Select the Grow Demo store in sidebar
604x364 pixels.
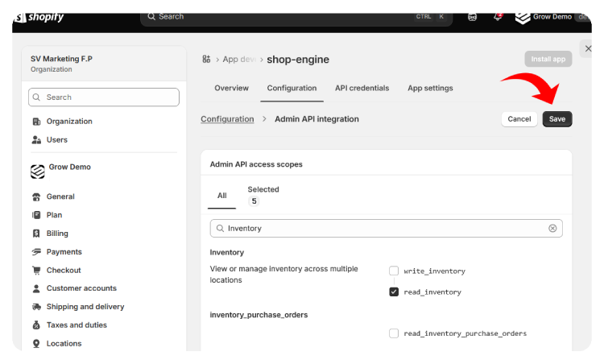point(61,171)
